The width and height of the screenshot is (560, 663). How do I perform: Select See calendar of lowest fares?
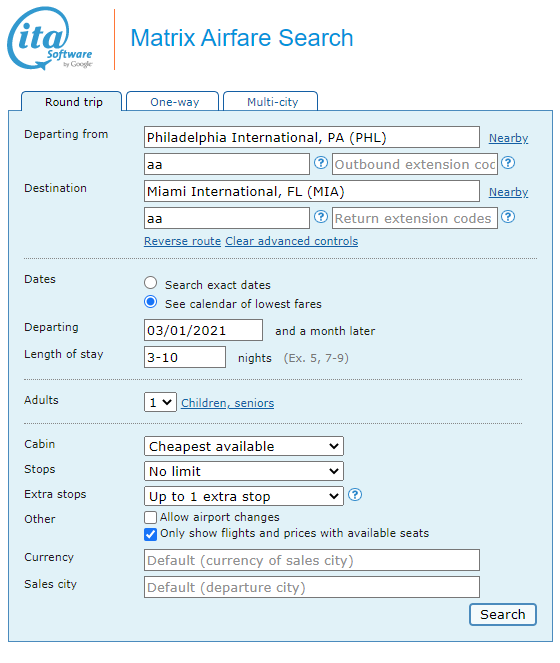151,302
